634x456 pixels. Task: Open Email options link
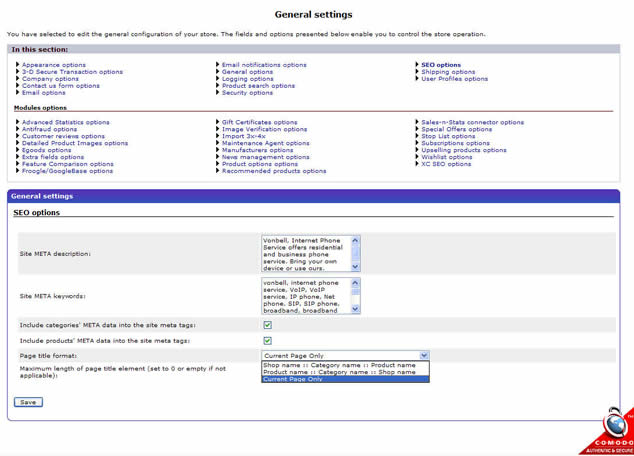(x=44, y=93)
